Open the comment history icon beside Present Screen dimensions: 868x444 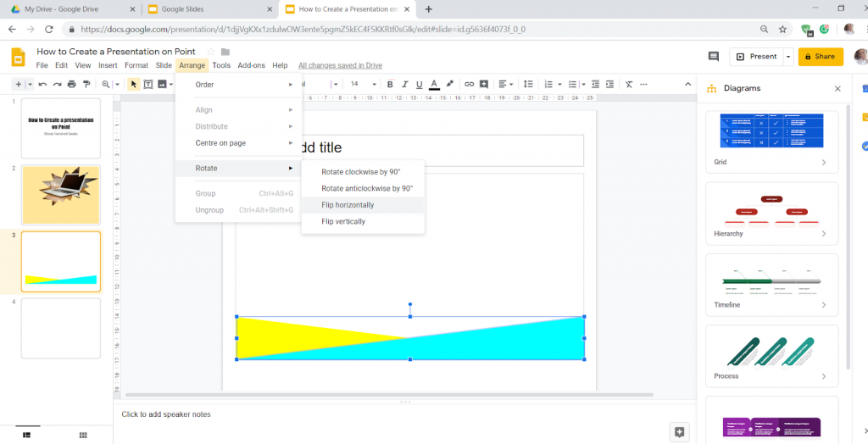(x=713, y=57)
